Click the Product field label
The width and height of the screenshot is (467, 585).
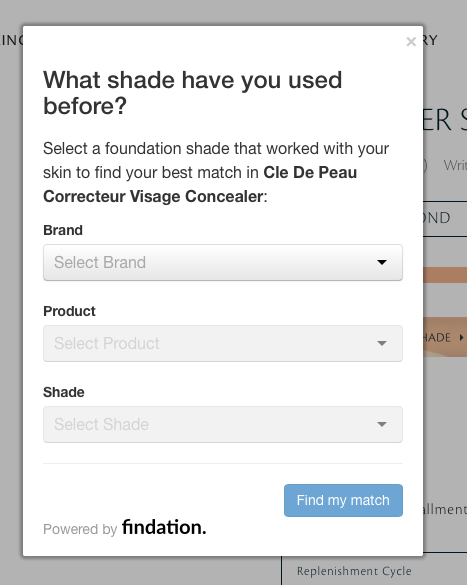69,311
